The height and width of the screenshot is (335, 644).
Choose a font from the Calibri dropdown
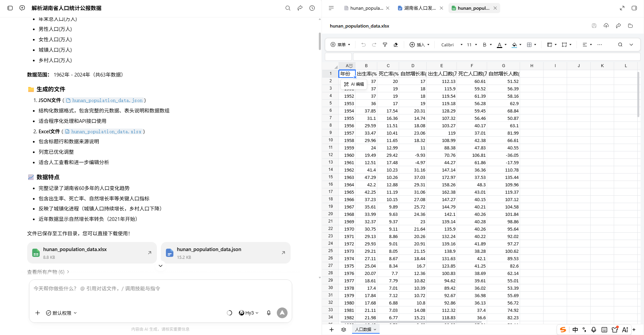tap(452, 45)
